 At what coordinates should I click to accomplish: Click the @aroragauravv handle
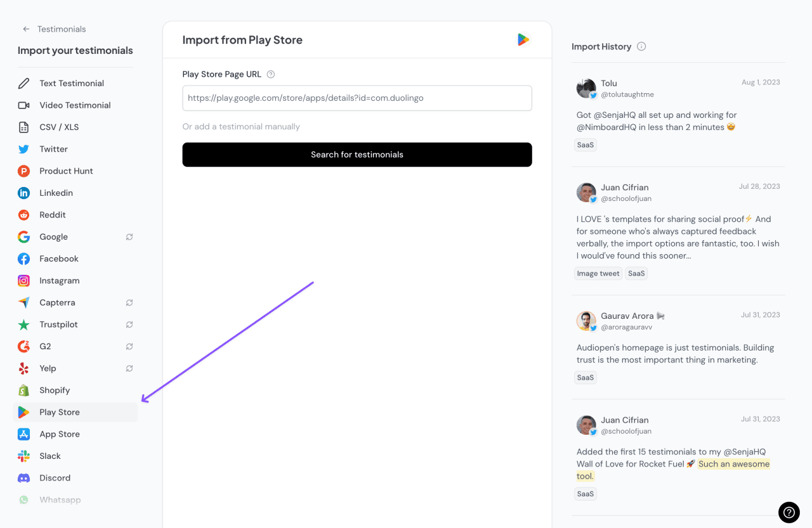[626, 327]
